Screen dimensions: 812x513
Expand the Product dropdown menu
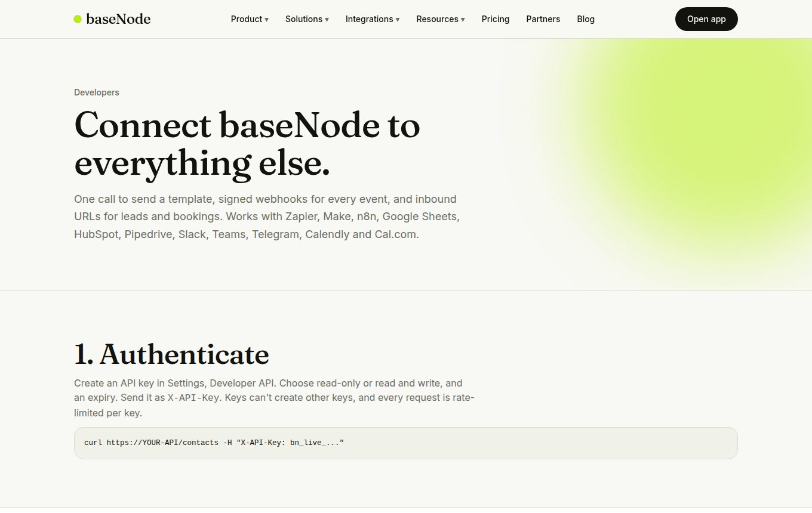250,19
